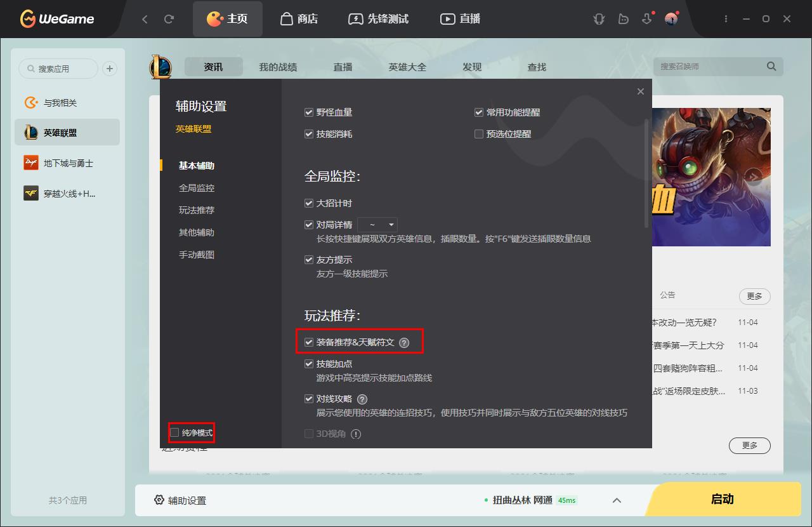Refresh the page with the reload icon
Viewport: 812px width, 527px height.
click(169, 19)
